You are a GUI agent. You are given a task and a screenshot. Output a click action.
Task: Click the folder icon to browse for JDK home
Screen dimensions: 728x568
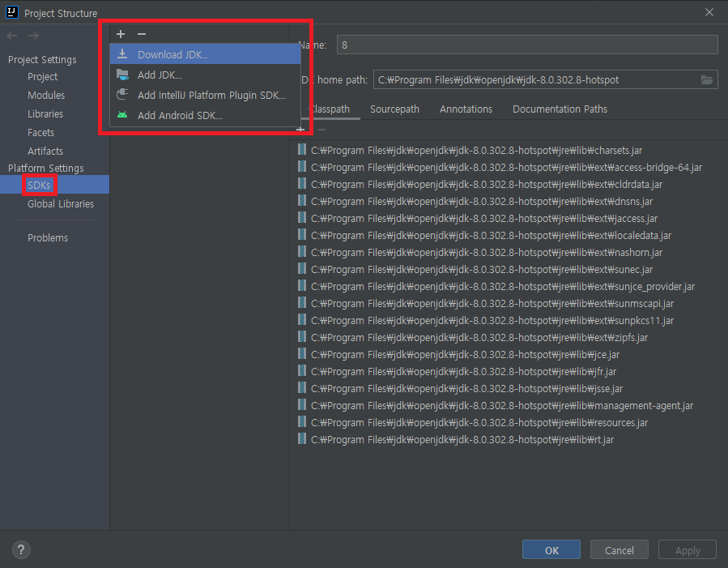707,80
